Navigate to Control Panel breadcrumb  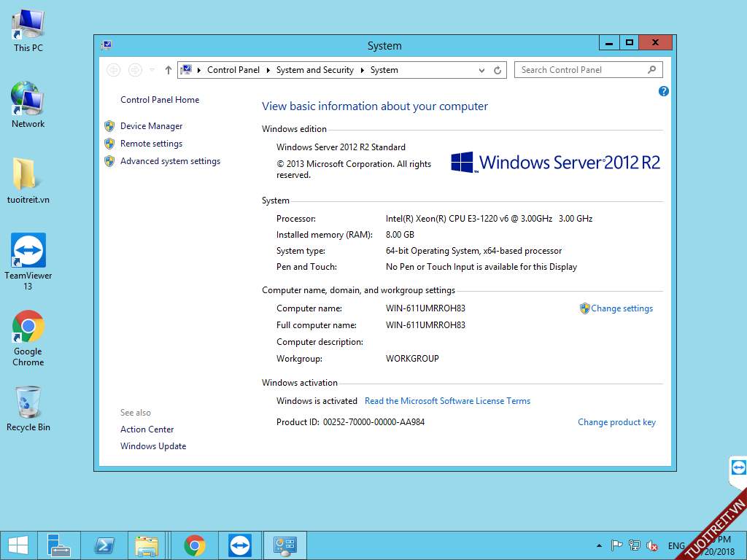(233, 70)
